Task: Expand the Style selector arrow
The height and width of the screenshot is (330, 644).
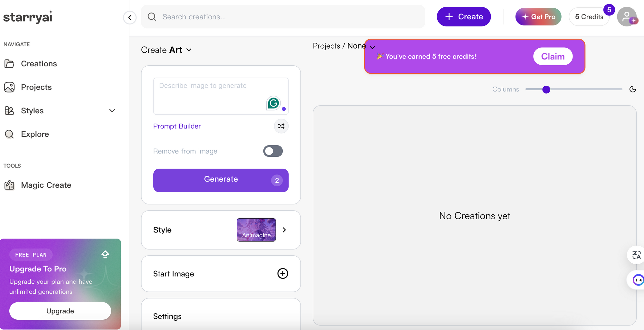Action: [x=284, y=230]
